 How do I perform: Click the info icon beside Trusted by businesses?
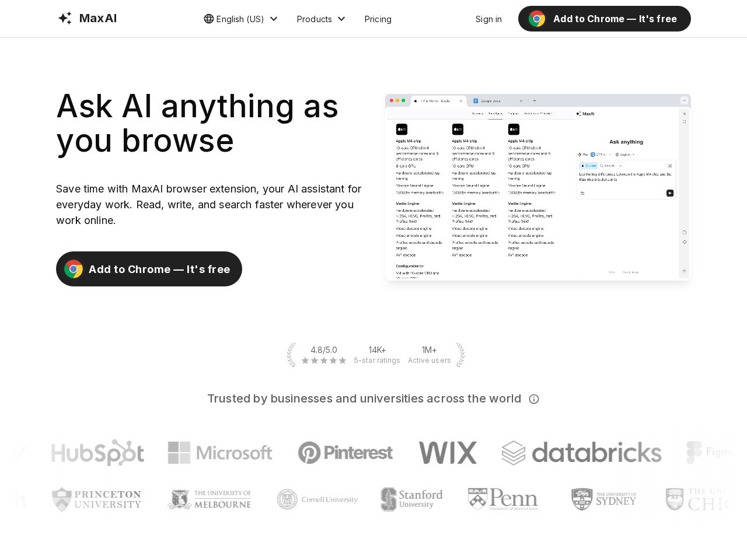tap(534, 399)
